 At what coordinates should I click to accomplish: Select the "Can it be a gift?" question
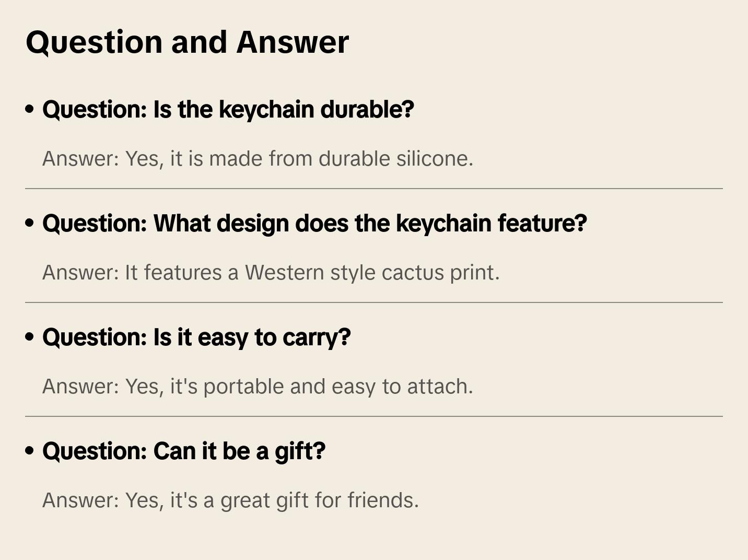(184, 451)
